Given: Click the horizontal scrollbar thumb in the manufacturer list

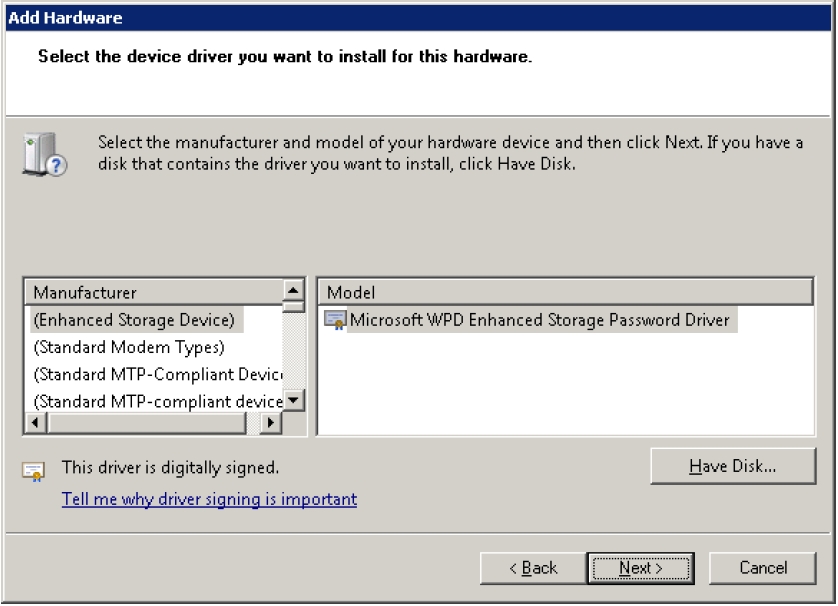Looking at the screenshot, I should pos(147,423).
